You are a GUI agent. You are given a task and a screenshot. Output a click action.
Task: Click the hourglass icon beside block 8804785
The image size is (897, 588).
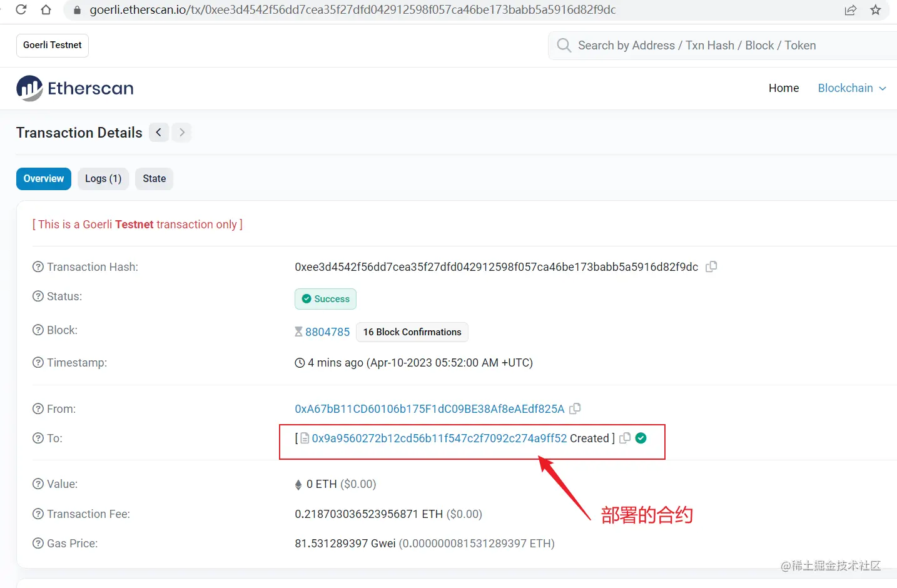(299, 332)
